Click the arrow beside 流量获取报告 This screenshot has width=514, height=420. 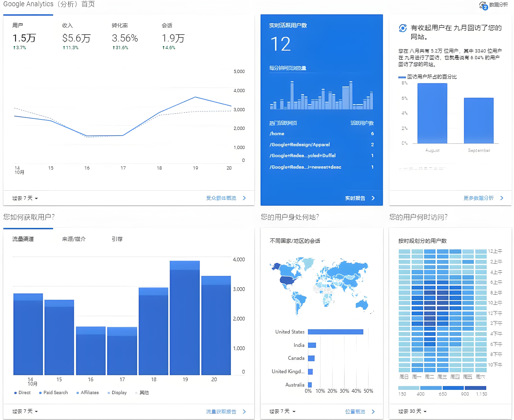click(x=244, y=412)
